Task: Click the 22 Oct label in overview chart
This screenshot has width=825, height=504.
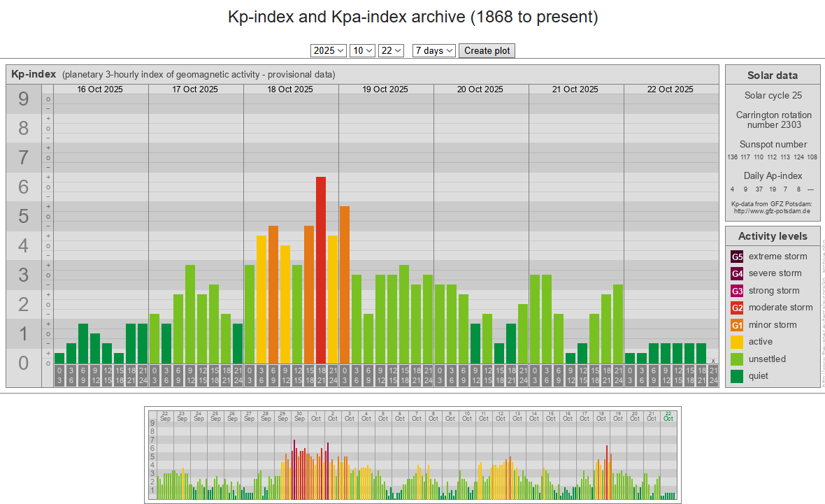Action: pyautogui.click(x=668, y=417)
